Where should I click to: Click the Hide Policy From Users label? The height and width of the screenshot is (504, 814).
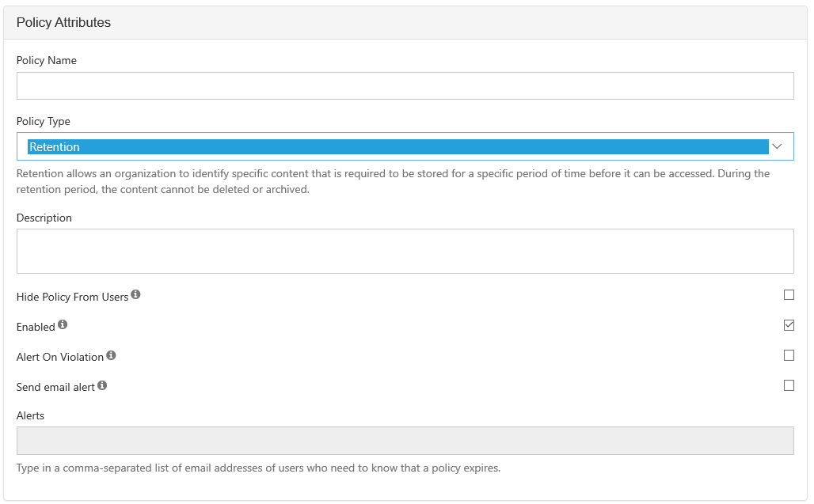point(72,297)
